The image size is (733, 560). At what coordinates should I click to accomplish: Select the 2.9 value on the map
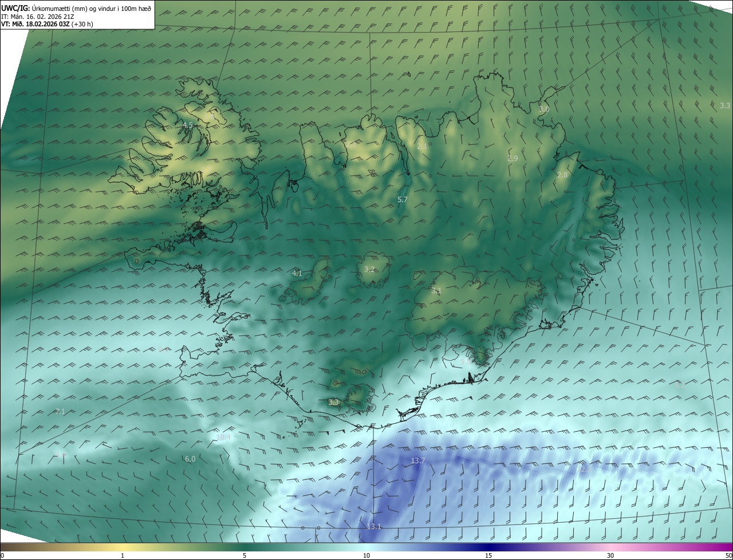point(513,158)
